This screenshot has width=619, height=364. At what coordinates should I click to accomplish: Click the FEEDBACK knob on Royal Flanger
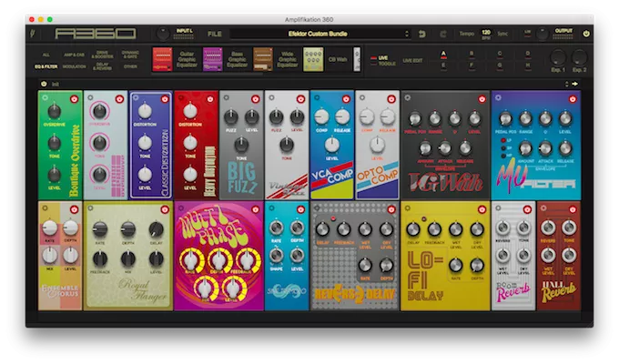tap(100, 259)
